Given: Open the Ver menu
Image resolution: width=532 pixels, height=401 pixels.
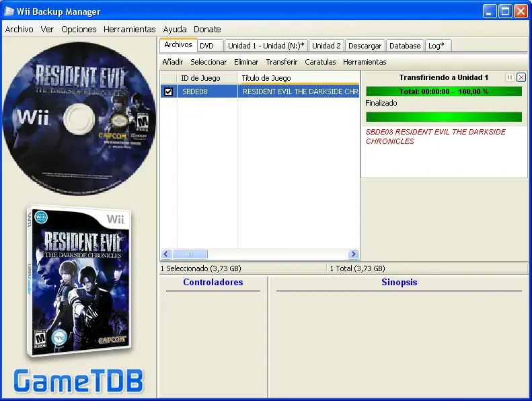Looking at the screenshot, I should [x=47, y=30].
